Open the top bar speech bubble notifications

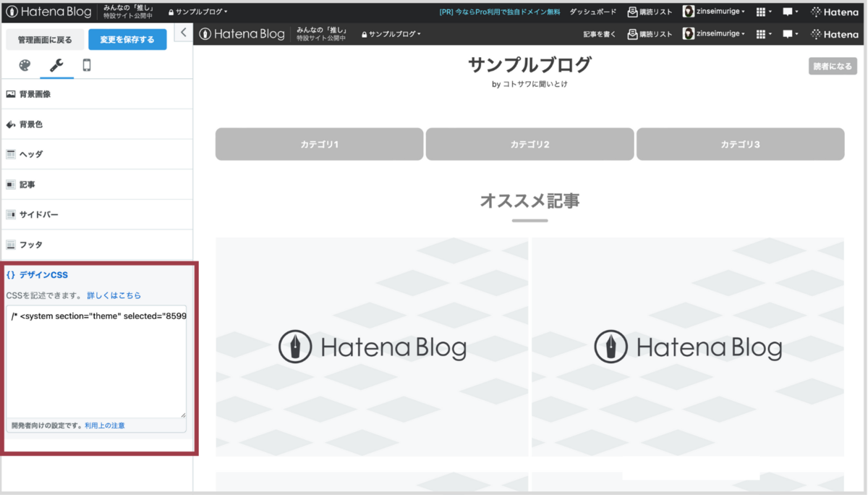pyautogui.click(x=791, y=12)
